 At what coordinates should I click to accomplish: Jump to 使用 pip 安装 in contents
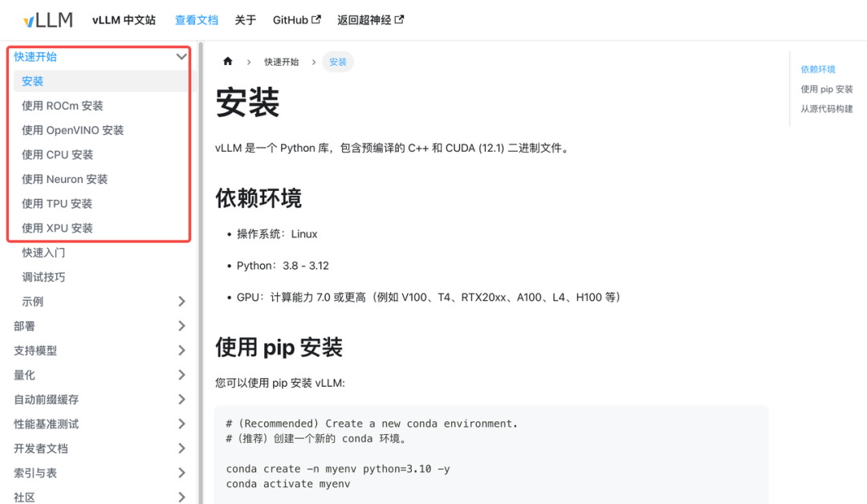click(x=827, y=89)
